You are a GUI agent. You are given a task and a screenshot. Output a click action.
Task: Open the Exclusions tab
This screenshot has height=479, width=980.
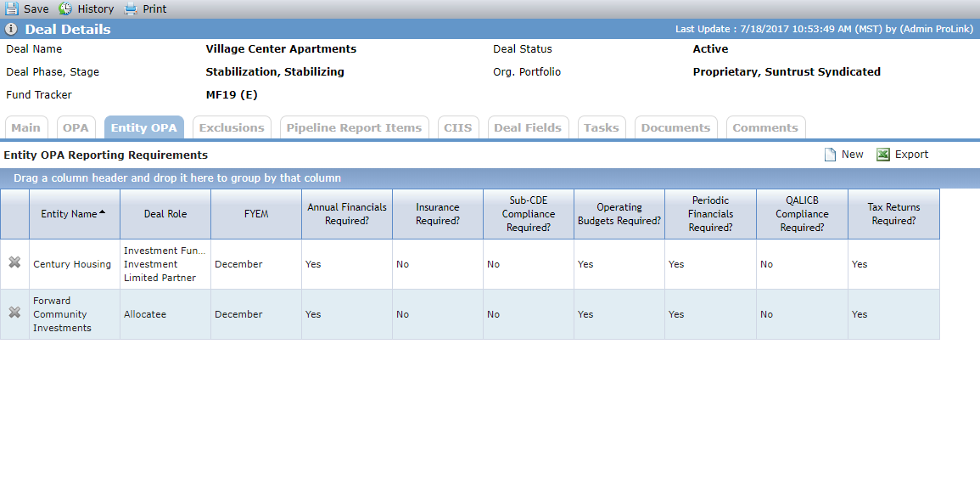(x=232, y=127)
